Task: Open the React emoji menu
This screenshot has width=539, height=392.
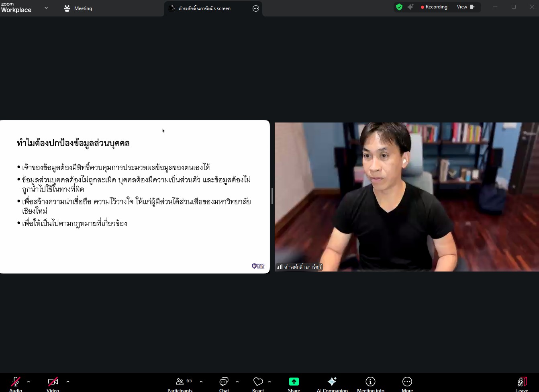Action: coord(258,382)
